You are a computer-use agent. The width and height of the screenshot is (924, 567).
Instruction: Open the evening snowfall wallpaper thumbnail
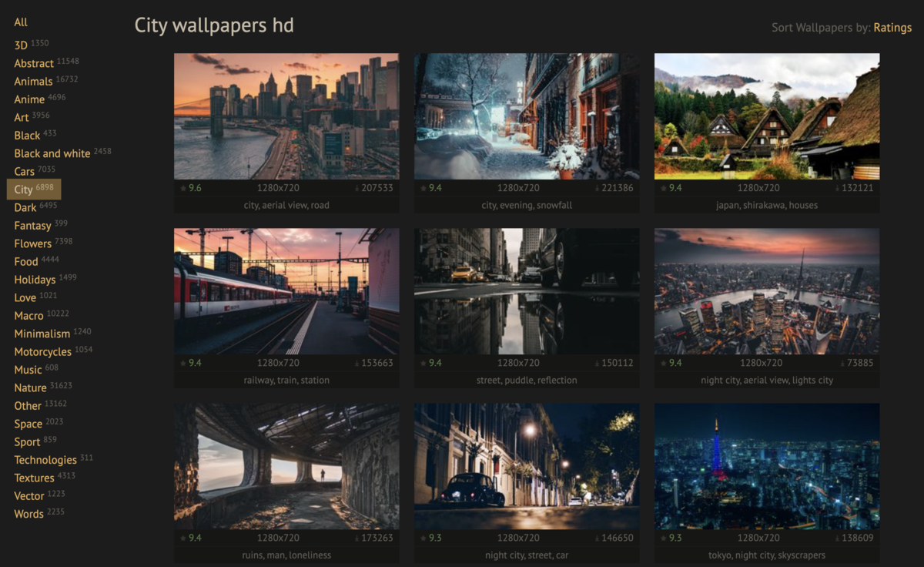point(526,116)
